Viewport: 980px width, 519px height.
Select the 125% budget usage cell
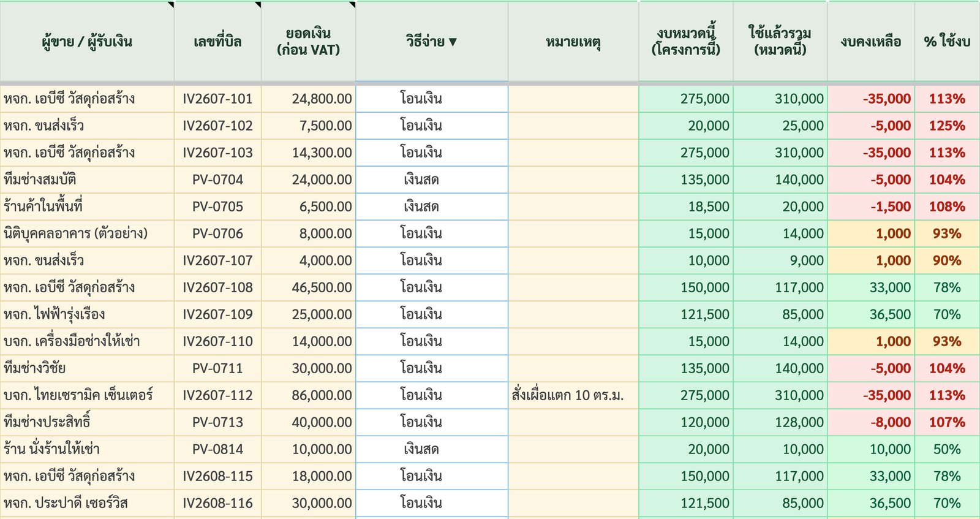pos(947,126)
